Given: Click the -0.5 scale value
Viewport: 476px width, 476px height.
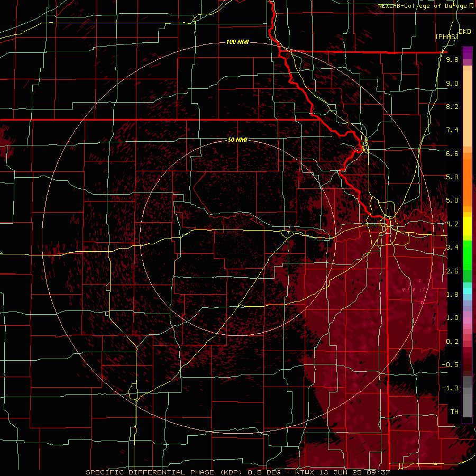Looking at the screenshot, I should [450, 365].
